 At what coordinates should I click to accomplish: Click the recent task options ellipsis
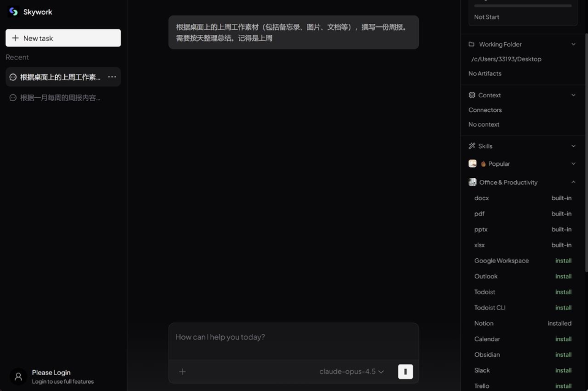[111, 76]
